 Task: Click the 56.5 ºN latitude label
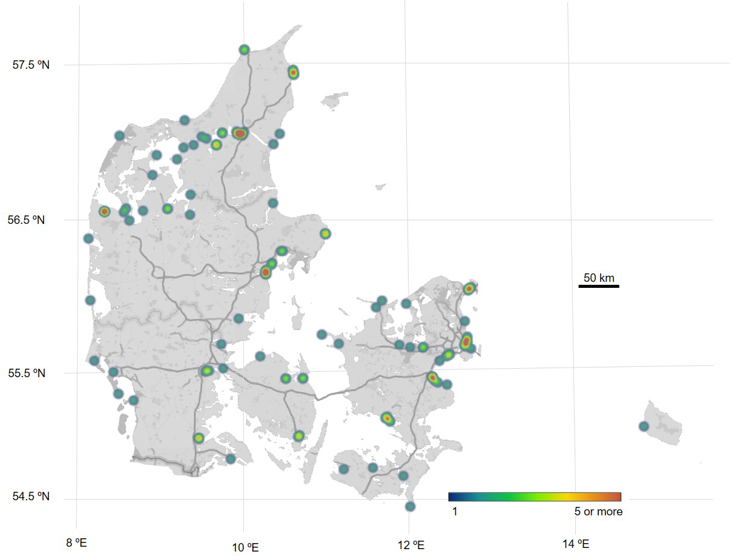pos(27,220)
